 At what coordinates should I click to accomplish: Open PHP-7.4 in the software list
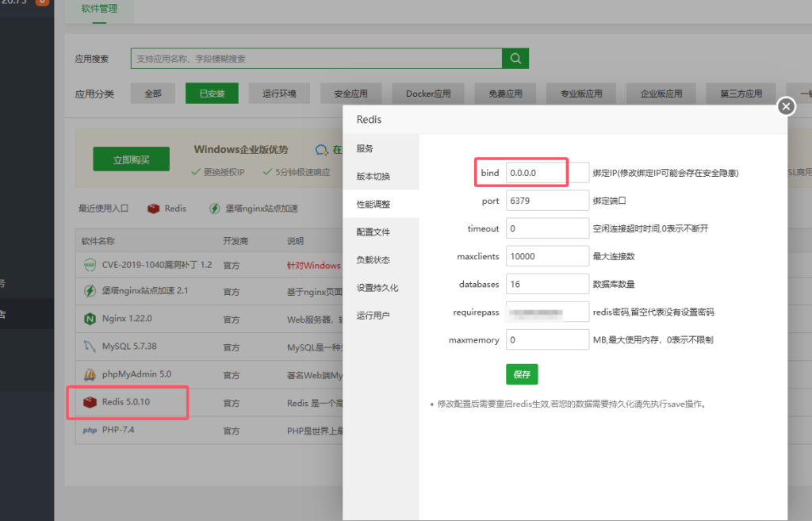point(118,430)
